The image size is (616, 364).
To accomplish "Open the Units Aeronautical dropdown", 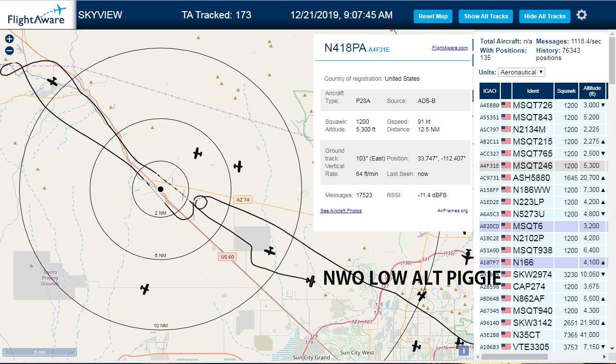I will (x=522, y=72).
